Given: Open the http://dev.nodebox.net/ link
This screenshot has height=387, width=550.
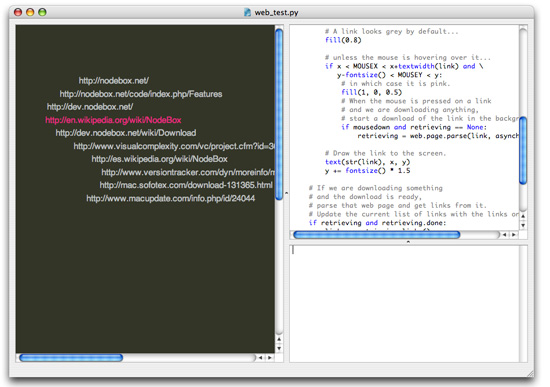Looking at the screenshot, I should 90,107.
